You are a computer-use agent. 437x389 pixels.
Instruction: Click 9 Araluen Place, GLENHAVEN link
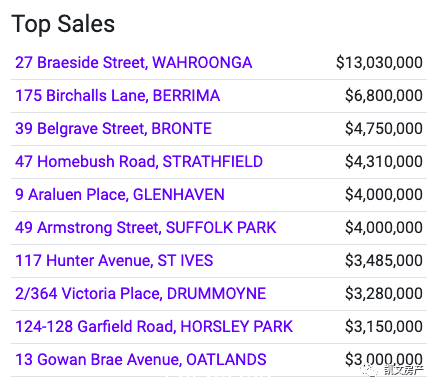coord(120,195)
